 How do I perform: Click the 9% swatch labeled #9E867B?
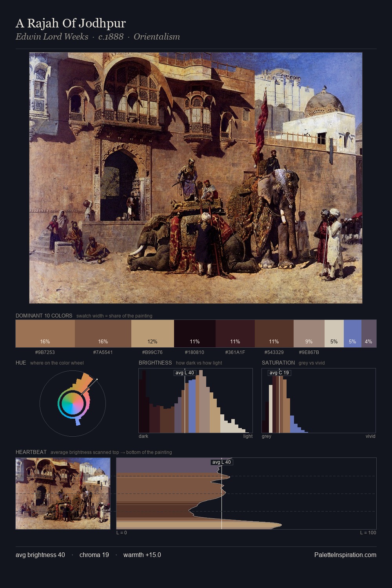[309, 334]
